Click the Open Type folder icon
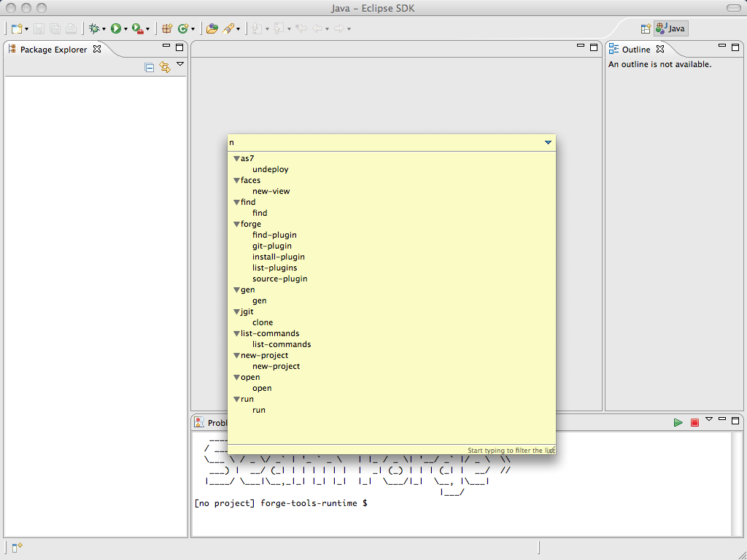This screenshot has width=747, height=560. pos(212,28)
